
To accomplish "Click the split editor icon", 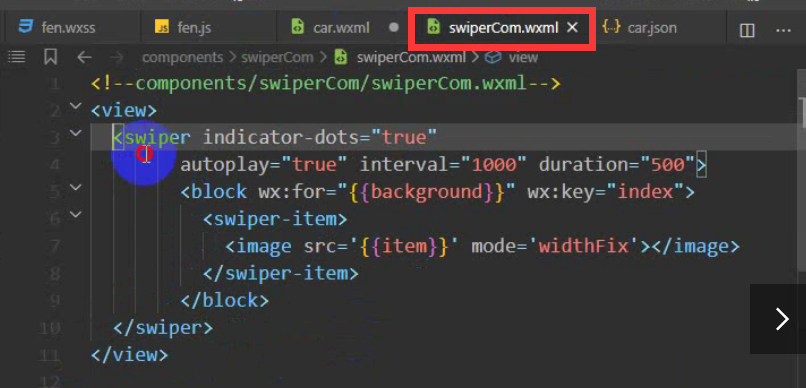I will [747, 30].
